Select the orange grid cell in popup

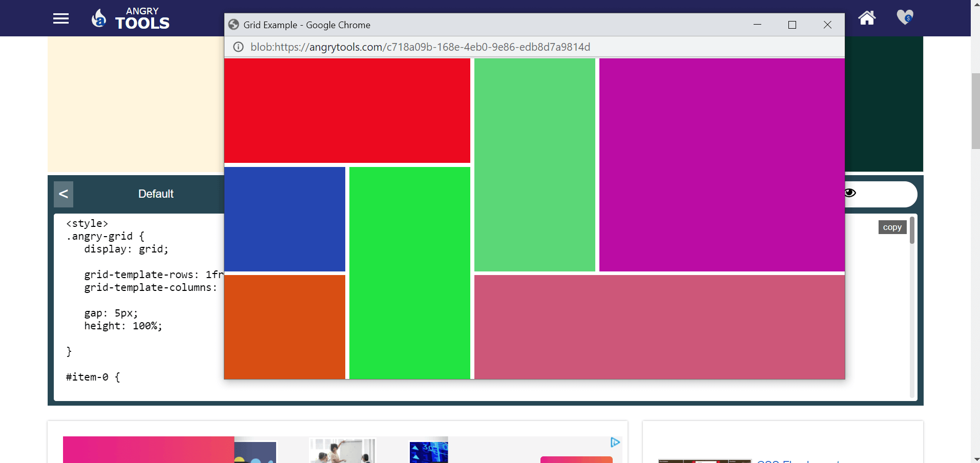pos(285,327)
